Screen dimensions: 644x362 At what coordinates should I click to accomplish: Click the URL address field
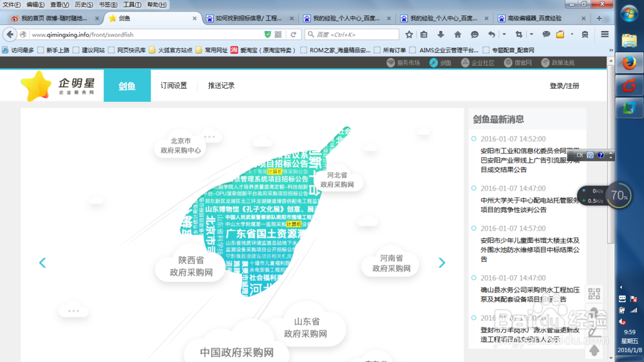tap(146, 35)
